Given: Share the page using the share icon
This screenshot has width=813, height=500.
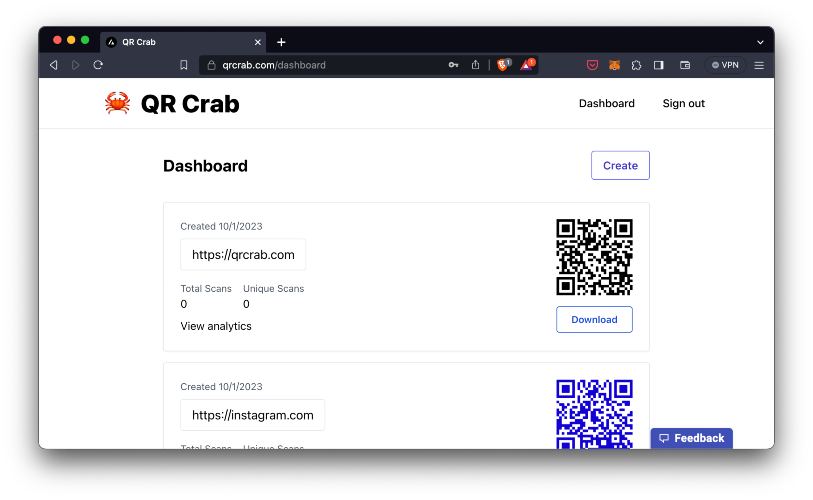Looking at the screenshot, I should point(475,65).
